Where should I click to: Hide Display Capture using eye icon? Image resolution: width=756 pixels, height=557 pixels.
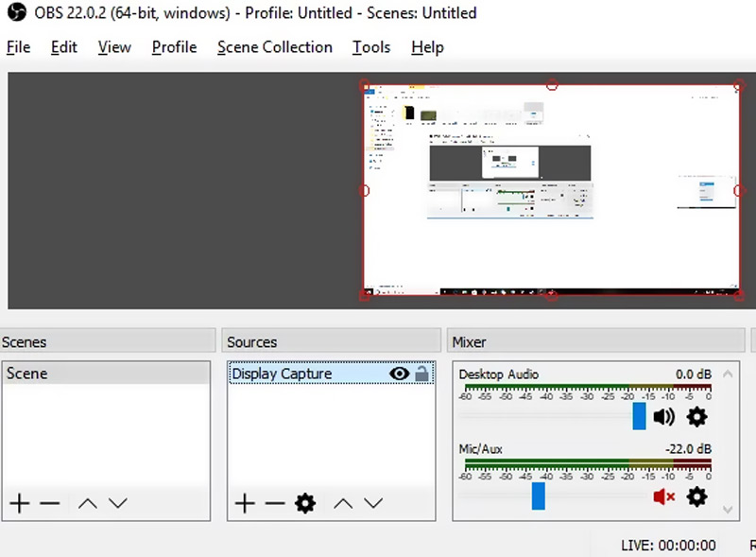point(399,374)
